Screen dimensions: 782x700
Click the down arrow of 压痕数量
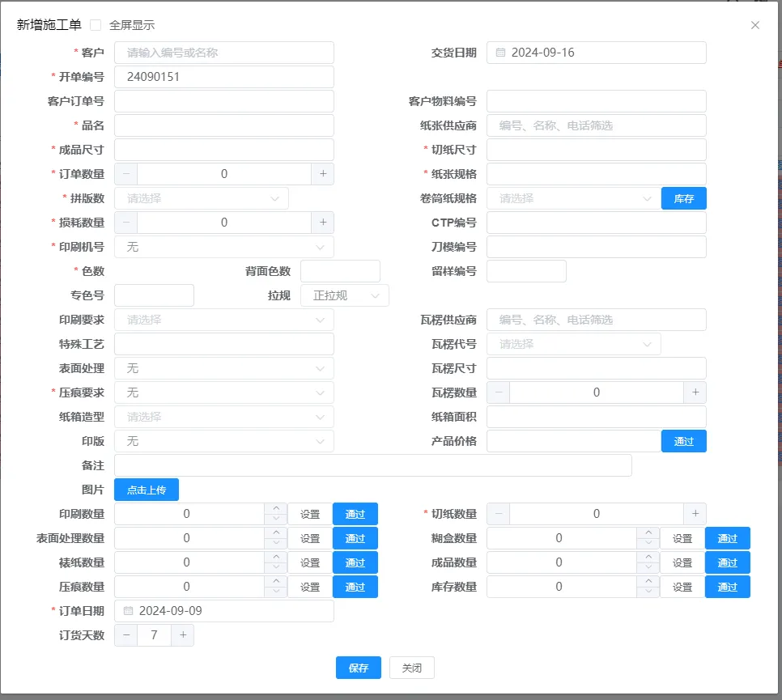point(276,592)
